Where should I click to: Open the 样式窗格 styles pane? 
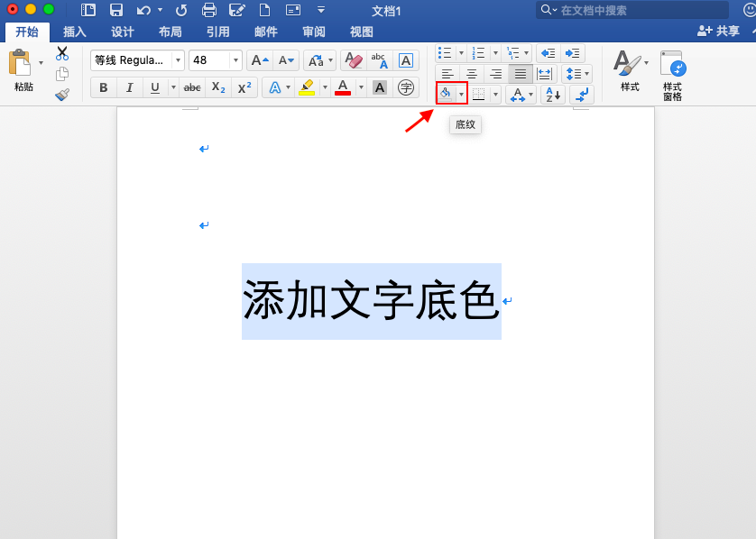[x=673, y=75]
